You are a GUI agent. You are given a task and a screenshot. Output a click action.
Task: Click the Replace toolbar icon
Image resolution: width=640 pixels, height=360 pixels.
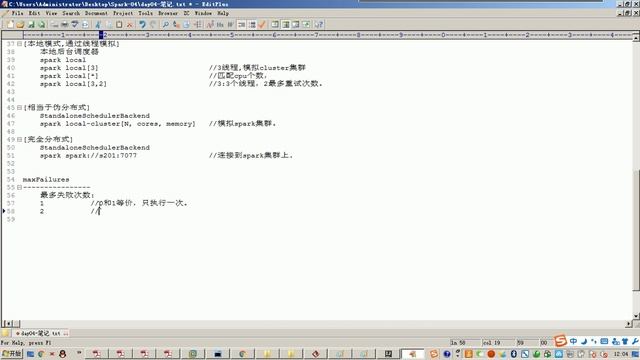(x=176, y=24)
